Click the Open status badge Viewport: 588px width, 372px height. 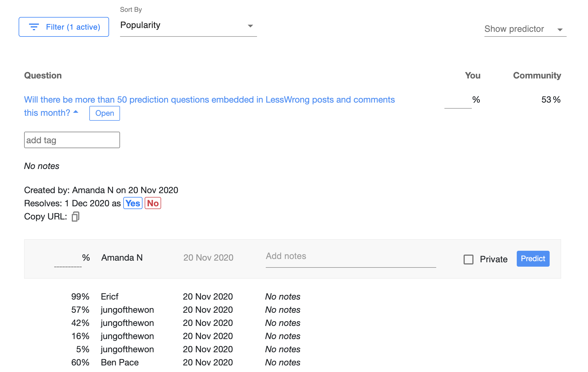(x=104, y=113)
